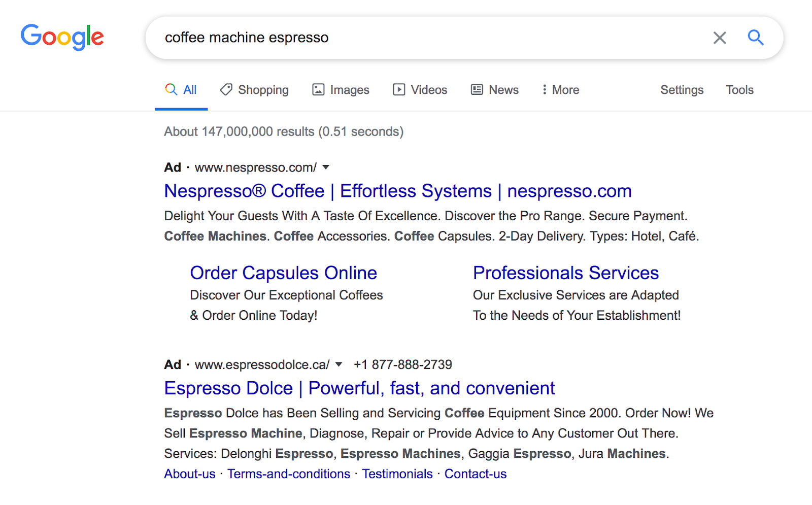Screen dimensions: 812x505
Task: Click the phone number +1 877-888-2739
Action: [403, 364]
